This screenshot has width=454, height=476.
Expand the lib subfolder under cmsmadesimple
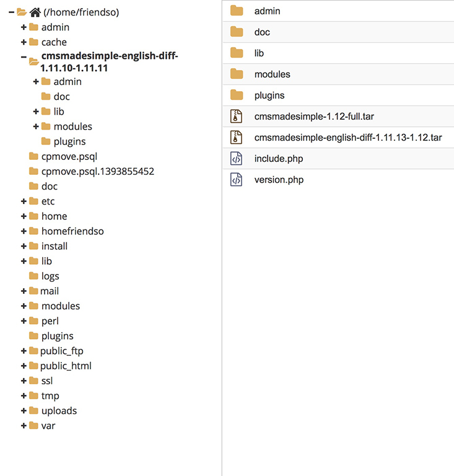(x=36, y=112)
